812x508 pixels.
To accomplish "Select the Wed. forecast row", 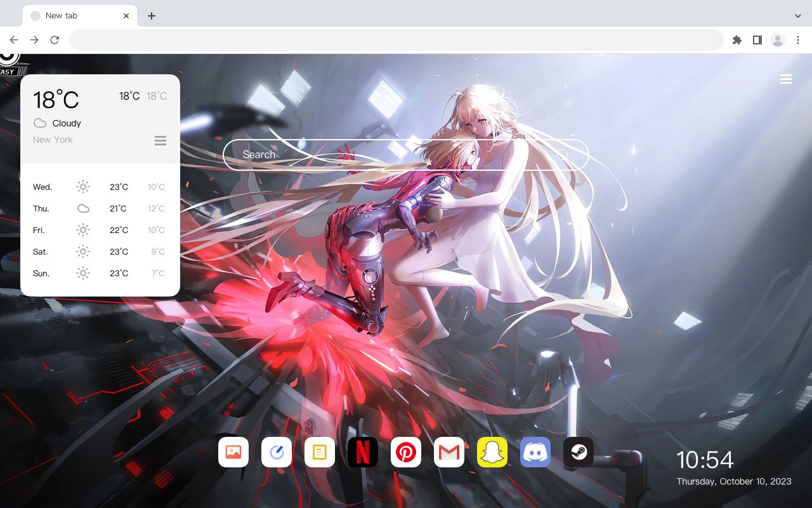I will 100,187.
